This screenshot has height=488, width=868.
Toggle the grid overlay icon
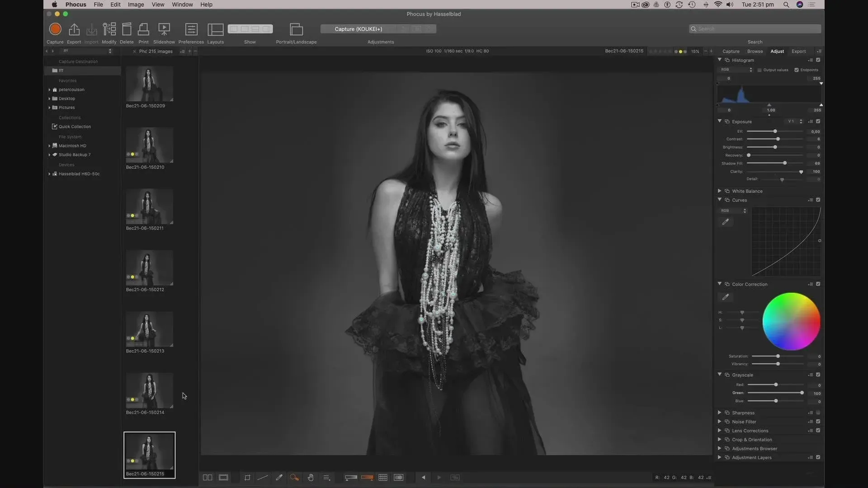pos(383,478)
